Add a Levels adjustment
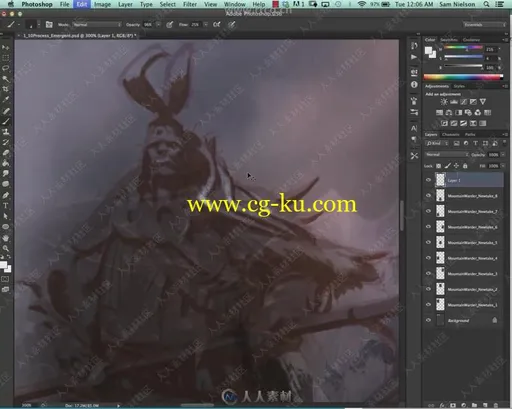Image resolution: width=512 pixels, height=409 pixels. pyautogui.click(x=454, y=102)
